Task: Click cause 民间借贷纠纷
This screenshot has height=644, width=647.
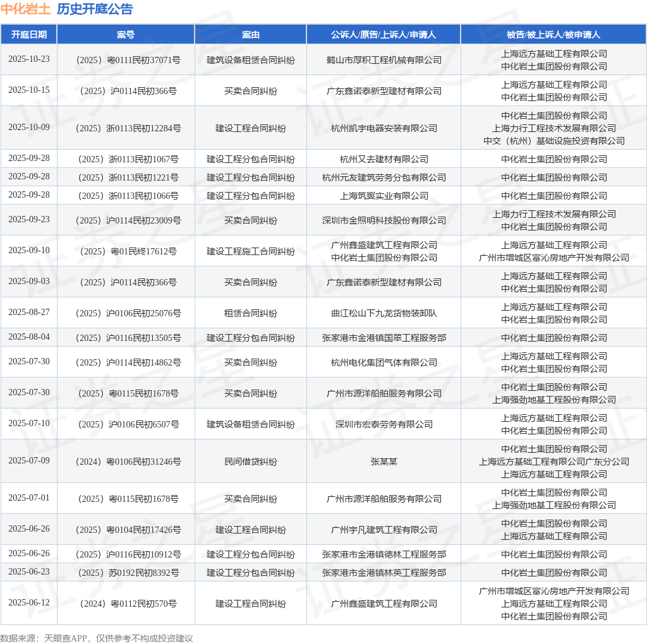Action: [250, 462]
